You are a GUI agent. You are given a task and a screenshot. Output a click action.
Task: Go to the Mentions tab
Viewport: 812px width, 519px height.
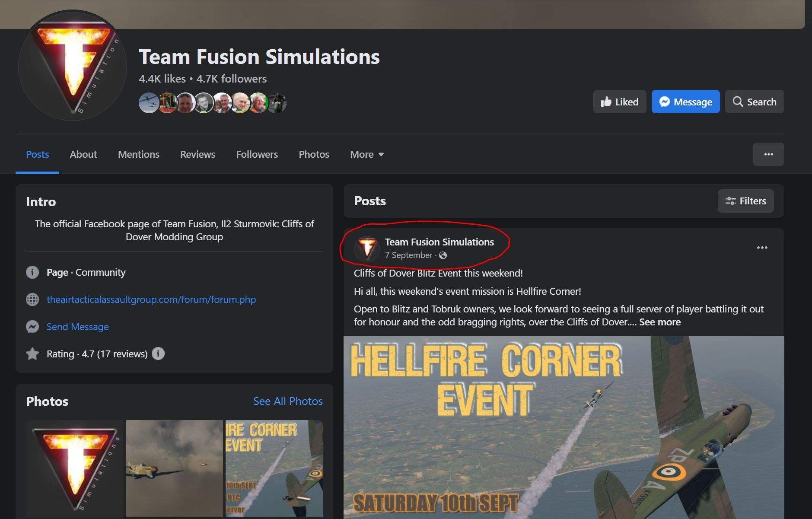coord(139,154)
